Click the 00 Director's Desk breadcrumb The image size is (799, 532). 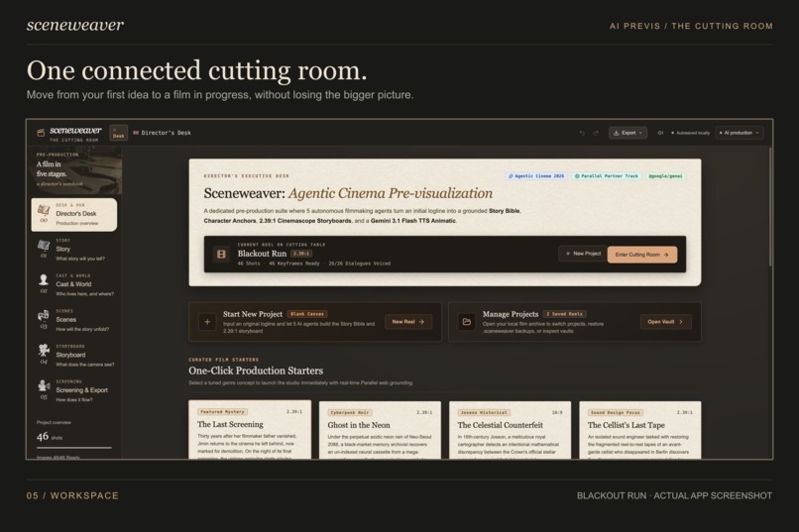click(x=162, y=133)
